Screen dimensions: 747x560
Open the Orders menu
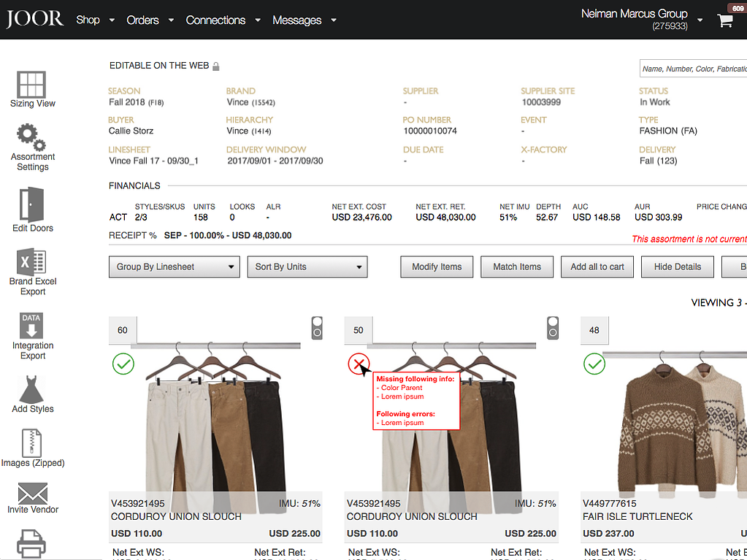pyautogui.click(x=142, y=20)
